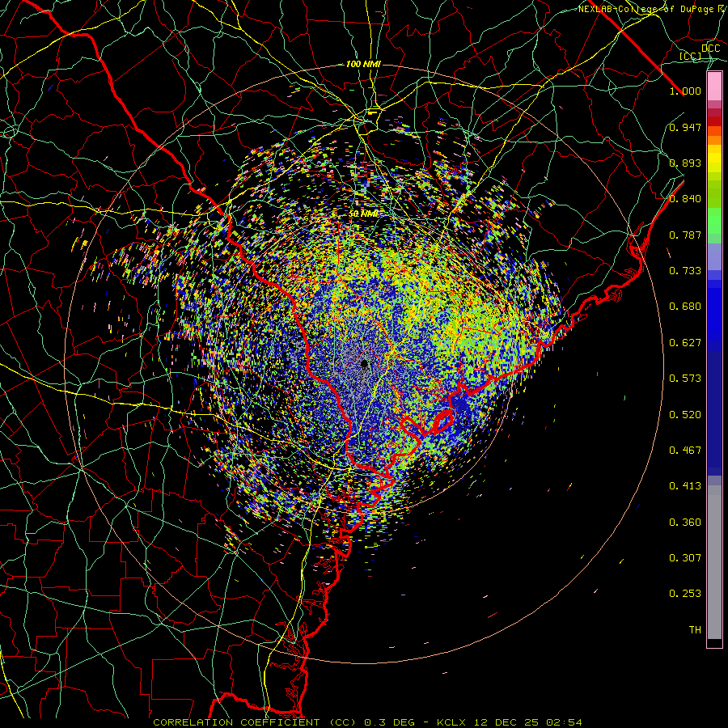Click the pink top segment of color bar
Image resolution: width=728 pixels, height=728 pixels.
point(714,87)
